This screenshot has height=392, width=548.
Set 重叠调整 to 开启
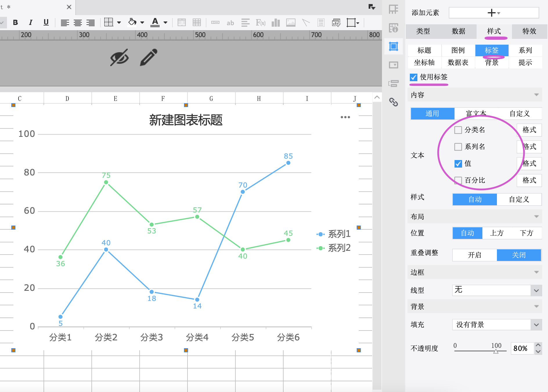click(x=475, y=255)
